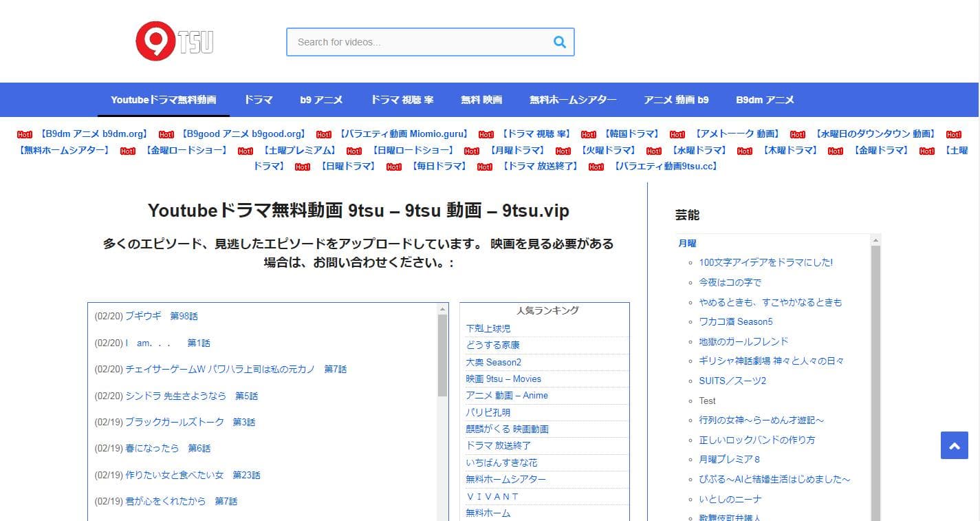Click the back-to-top arrow button

tap(954, 445)
